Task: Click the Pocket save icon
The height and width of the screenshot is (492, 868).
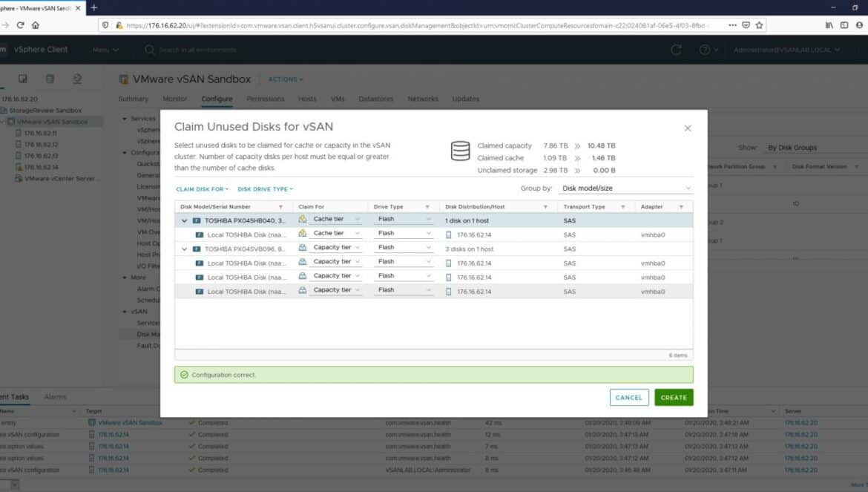Action: tap(746, 25)
